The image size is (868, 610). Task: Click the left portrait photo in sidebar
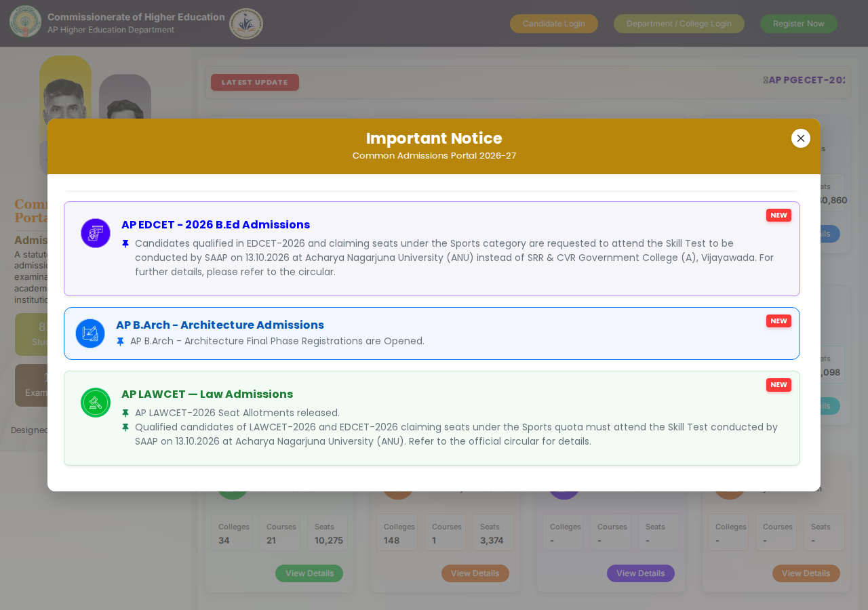65,88
